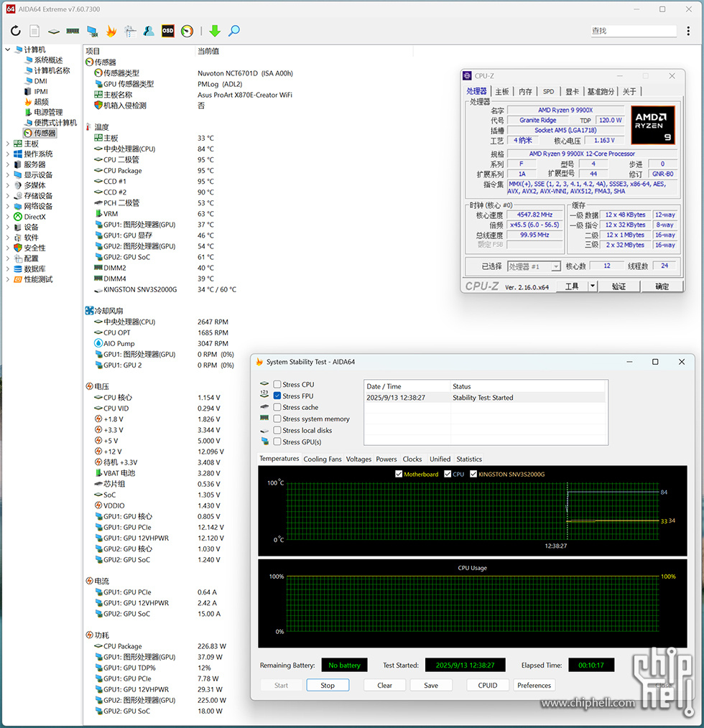704x728 pixels.
Task: Select 安全性 in the sidebar tree
Action: (35, 248)
